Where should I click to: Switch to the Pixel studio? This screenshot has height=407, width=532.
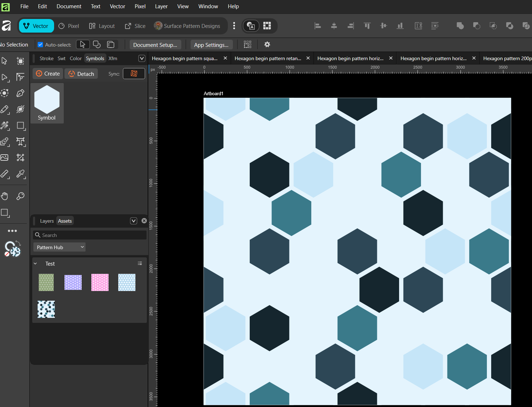(69, 26)
